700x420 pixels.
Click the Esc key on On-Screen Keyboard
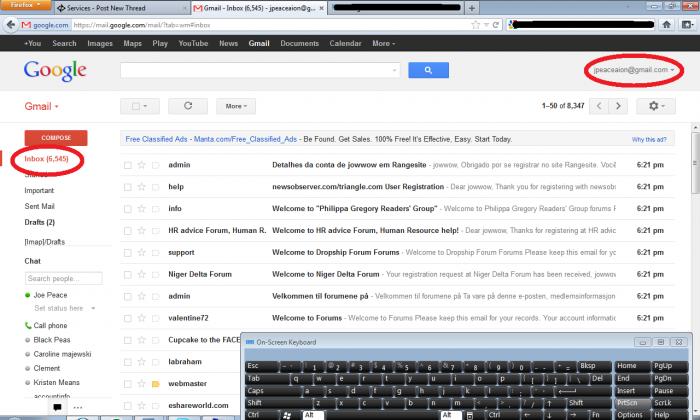262,366
